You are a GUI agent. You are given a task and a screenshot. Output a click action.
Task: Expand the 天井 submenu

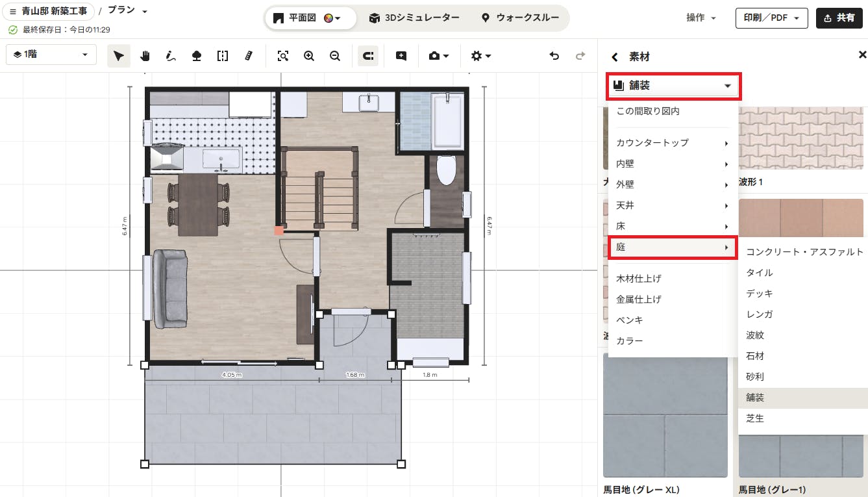click(673, 205)
